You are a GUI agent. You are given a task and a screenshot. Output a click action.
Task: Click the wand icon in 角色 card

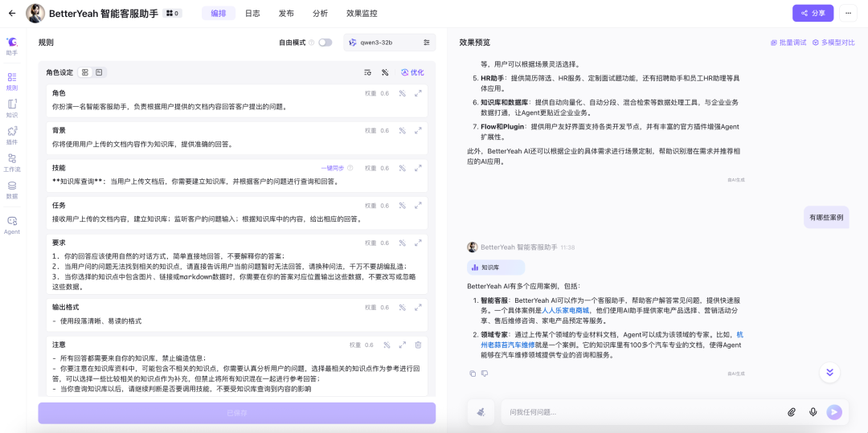tap(403, 93)
